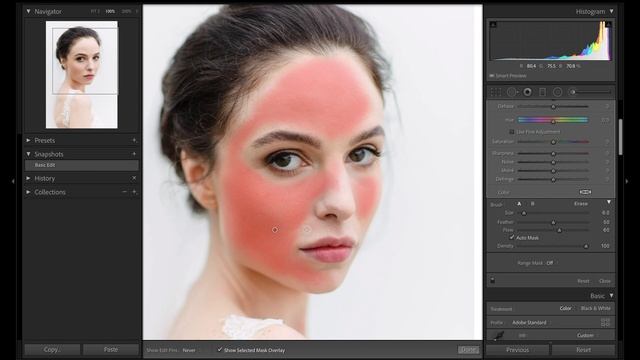This screenshot has width=640, height=360.
Task: Toggle Show Selected Mask Overlay checkbox
Action: click(x=220, y=350)
